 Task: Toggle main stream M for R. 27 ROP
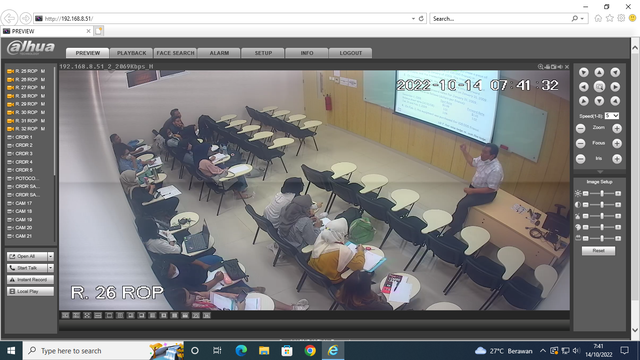(x=43, y=87)
